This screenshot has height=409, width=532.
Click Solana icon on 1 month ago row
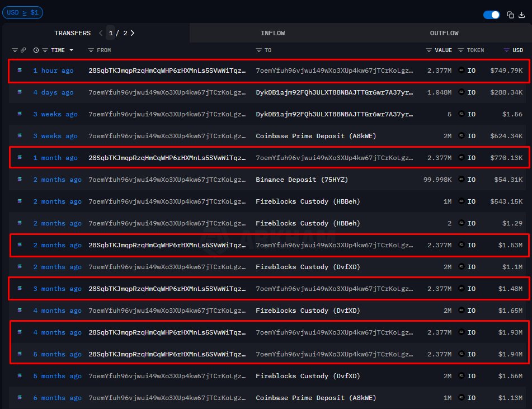coord(20,157)
